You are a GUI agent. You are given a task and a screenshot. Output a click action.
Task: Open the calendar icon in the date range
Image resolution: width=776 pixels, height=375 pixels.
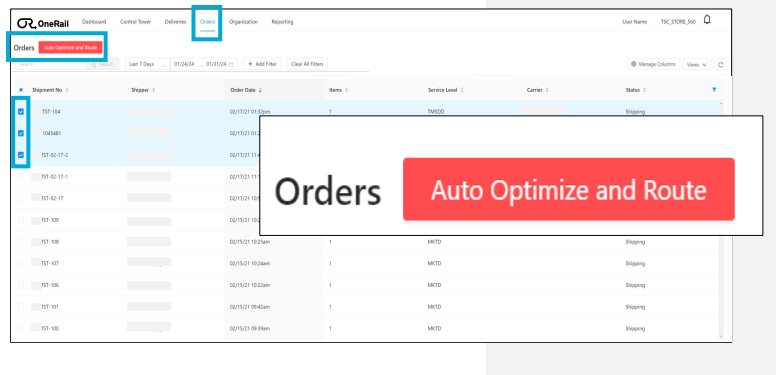(x=231, y=64)
